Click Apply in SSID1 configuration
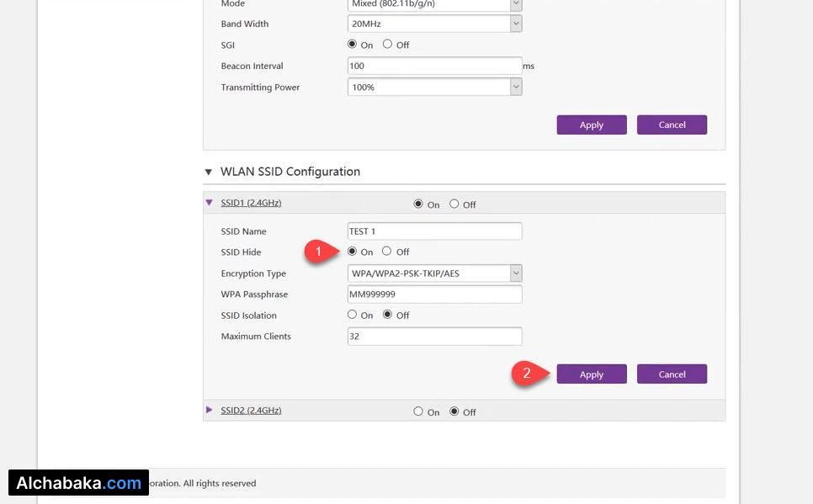Screen dimensions: 813x504 click(x=591, y=374)
